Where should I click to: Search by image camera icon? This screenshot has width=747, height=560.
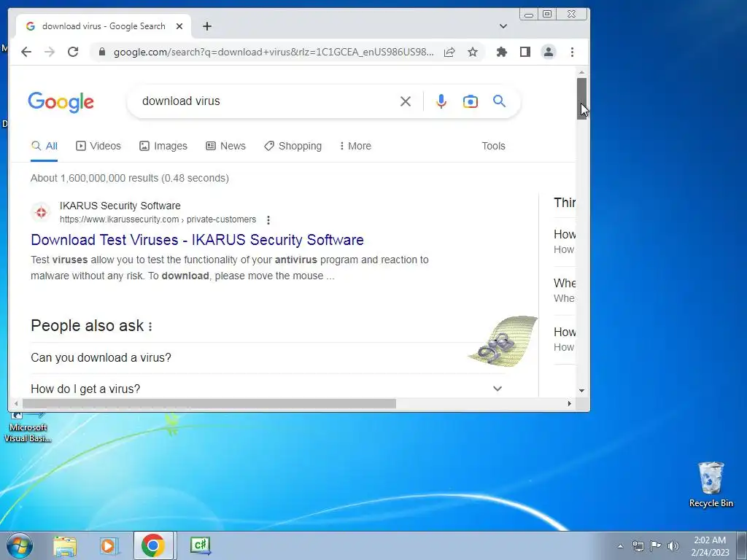click(471, 101)
